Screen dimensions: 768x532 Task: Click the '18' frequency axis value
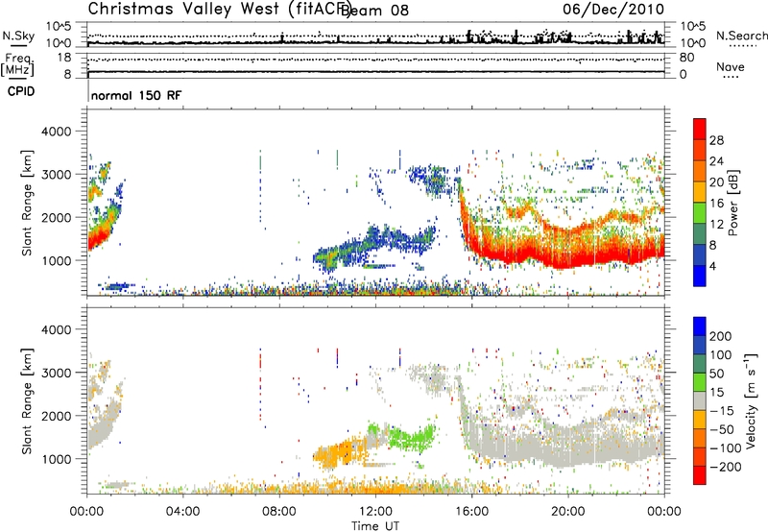click(64, 58)
